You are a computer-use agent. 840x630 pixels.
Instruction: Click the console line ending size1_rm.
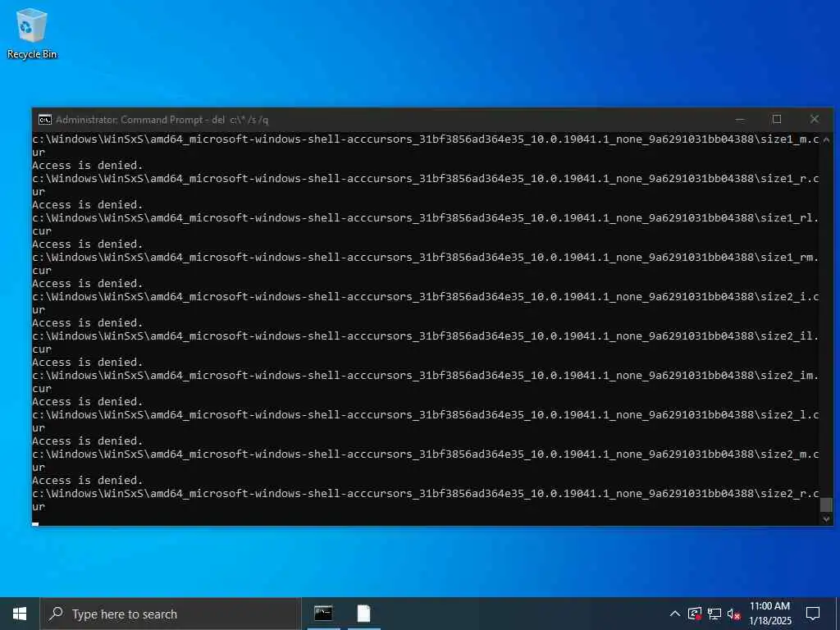tap(426, 257)
